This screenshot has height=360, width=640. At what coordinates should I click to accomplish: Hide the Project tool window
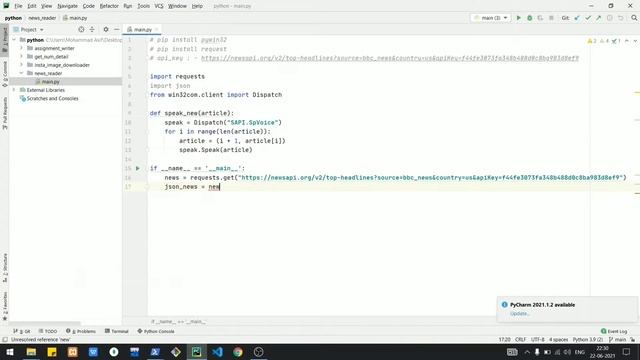click(x=116, y=29)
